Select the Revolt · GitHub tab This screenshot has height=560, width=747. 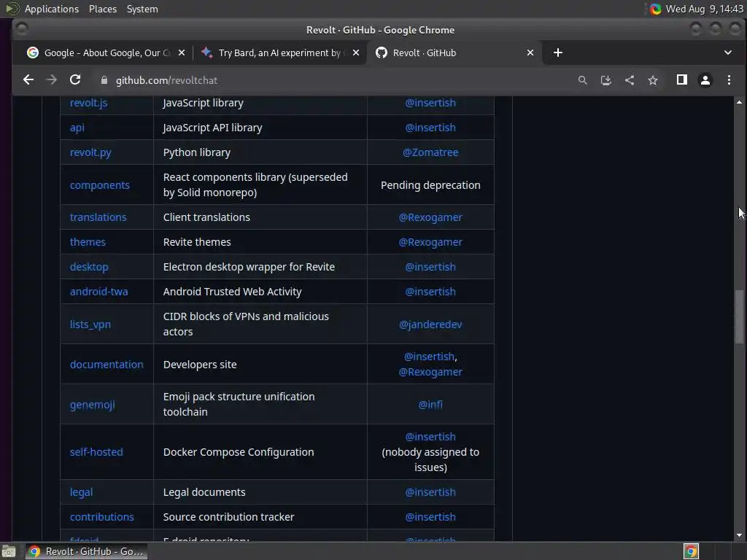point(454,52)
